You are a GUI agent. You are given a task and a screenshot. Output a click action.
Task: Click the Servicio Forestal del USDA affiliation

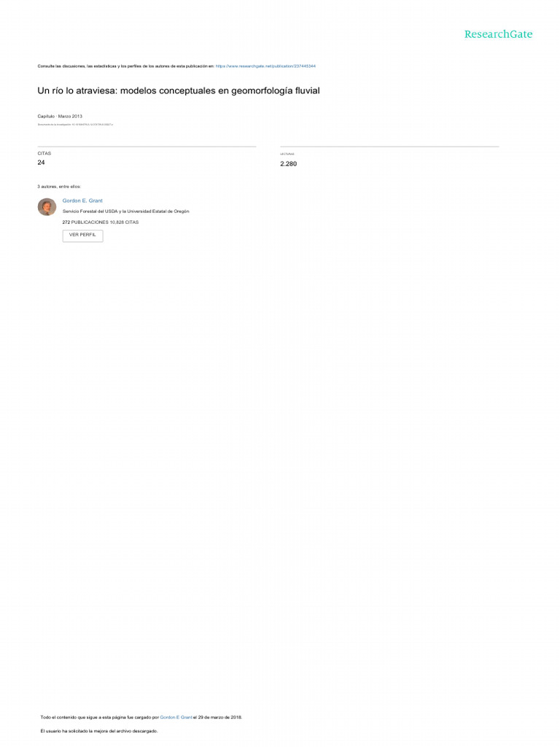(x=125, y=211)
